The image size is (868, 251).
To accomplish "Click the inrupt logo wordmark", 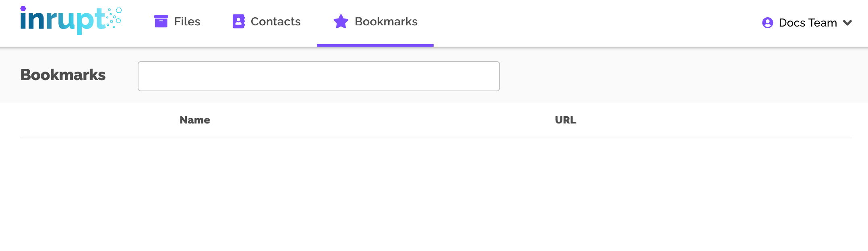I will 63,20.
